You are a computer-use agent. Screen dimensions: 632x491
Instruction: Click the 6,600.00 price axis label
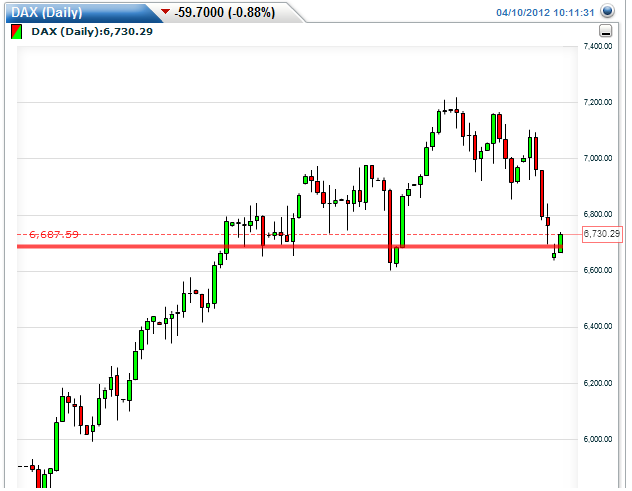(x=598, y=270)
